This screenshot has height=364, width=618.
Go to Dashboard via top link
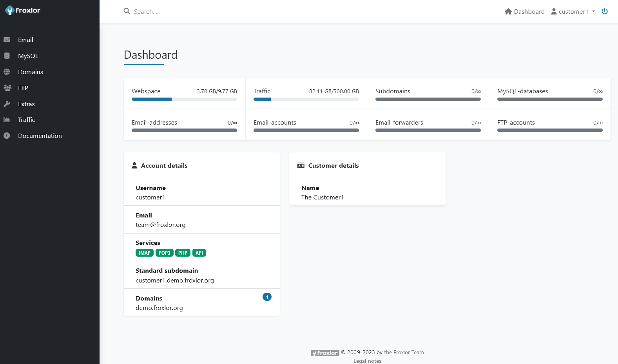(x=524, y=11)
